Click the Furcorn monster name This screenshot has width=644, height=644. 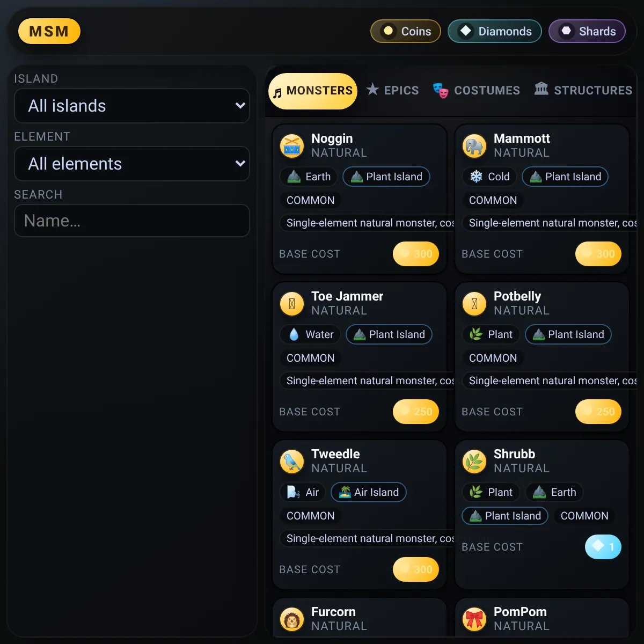(333, 612)
